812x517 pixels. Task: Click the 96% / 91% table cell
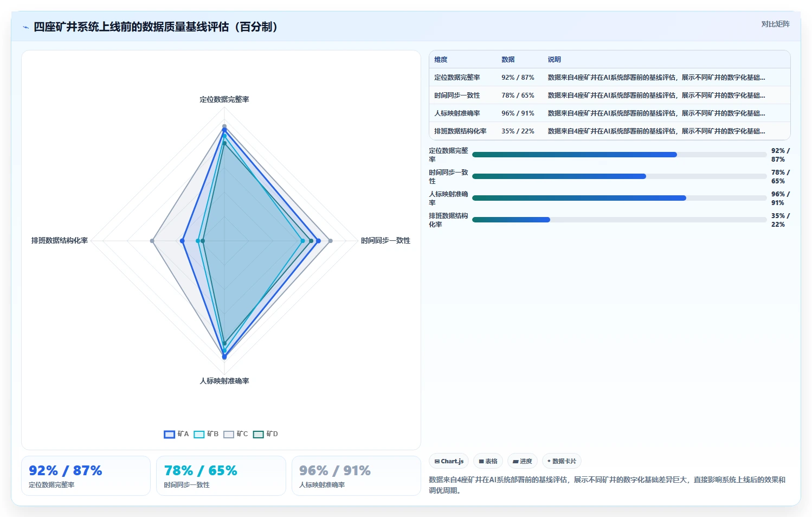point(518,113)
